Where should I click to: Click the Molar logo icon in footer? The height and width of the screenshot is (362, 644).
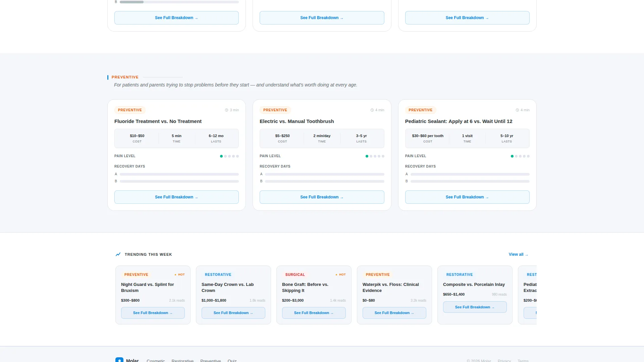click(119, 360)
